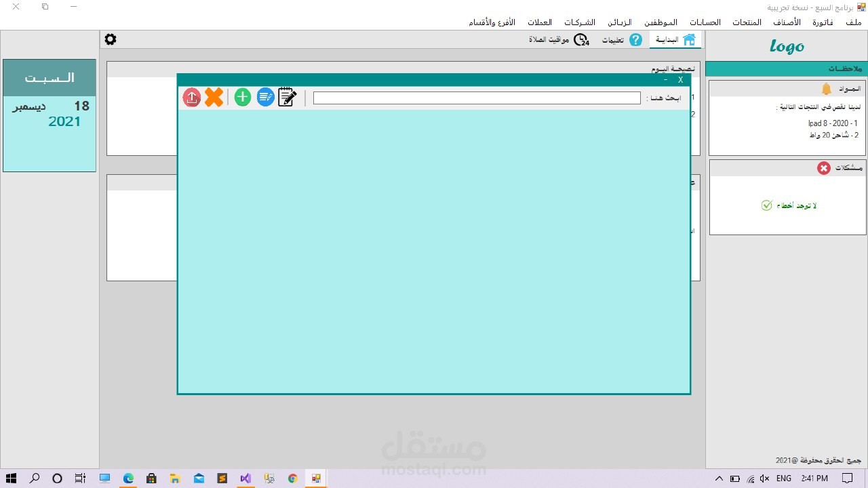This screenshot has height=488, width=868.
Task: Click the question mark help icon
Action: coord(635,40)
